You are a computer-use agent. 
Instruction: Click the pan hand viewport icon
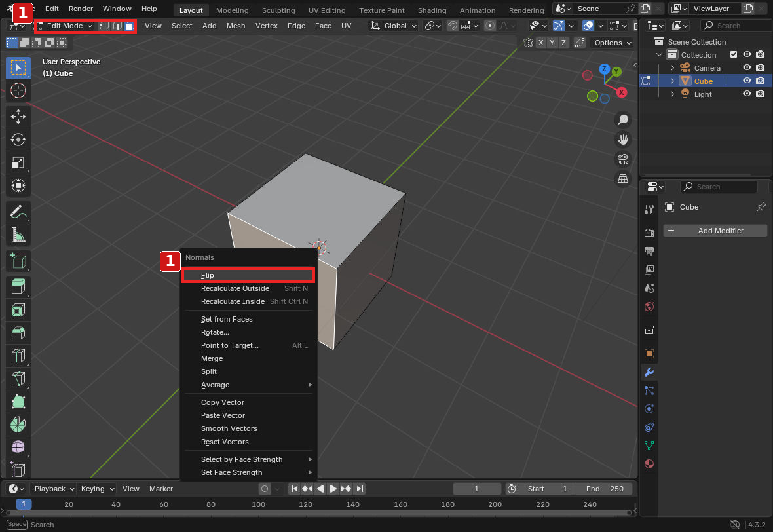pos(623,140)
